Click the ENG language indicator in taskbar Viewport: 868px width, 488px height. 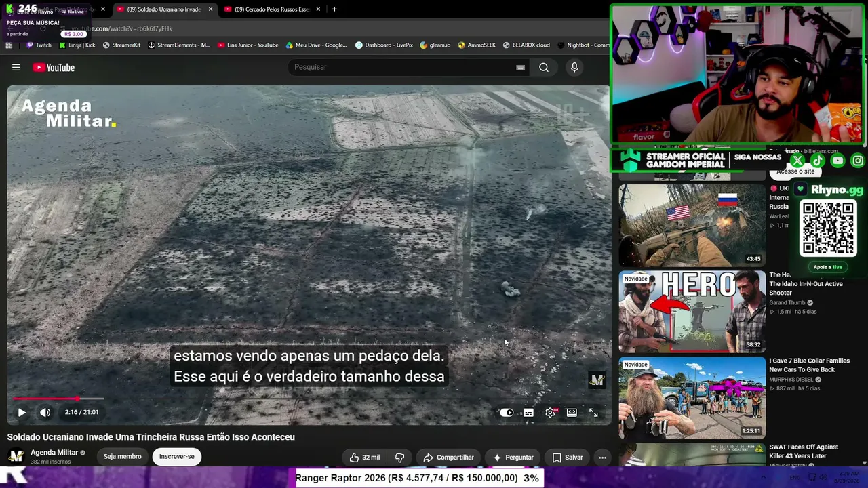(x=795, y=478)
